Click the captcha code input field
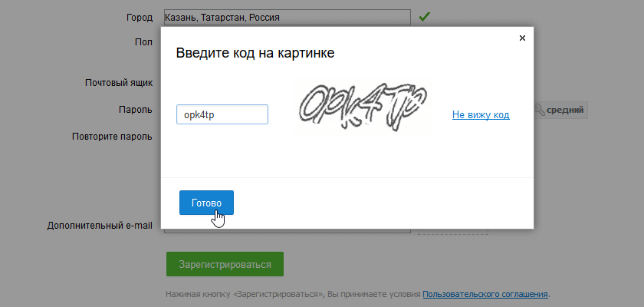Image resolution: width=644 pixels, height=307 pixels. click(x=222, y=114)
